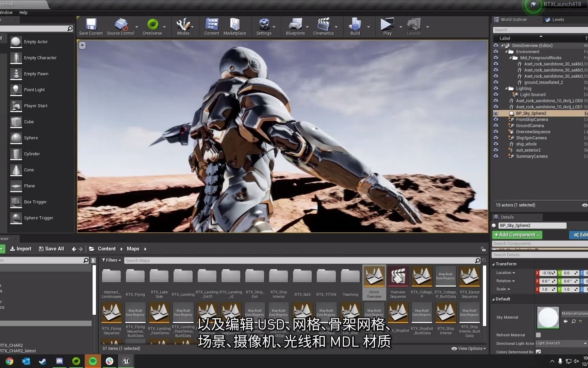Toggle visibility of ship_whole
Screen dimensions: 588x368
[496, 144]
